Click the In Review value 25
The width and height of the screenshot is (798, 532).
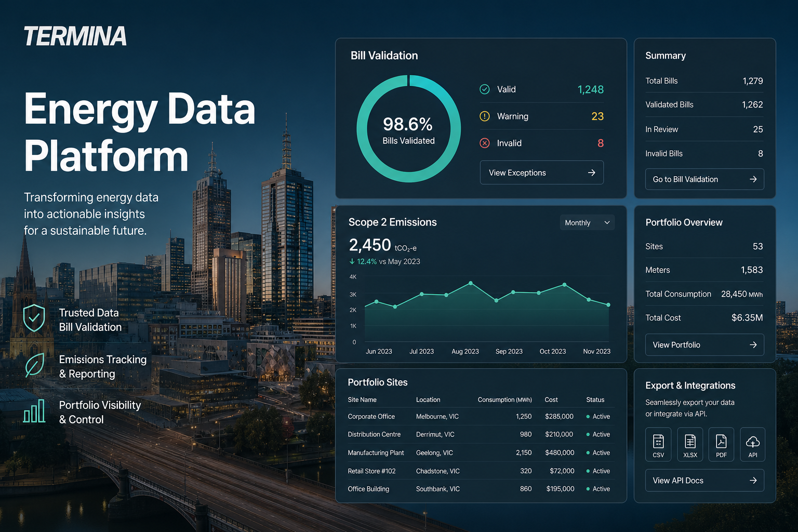(x=758, y=129)
